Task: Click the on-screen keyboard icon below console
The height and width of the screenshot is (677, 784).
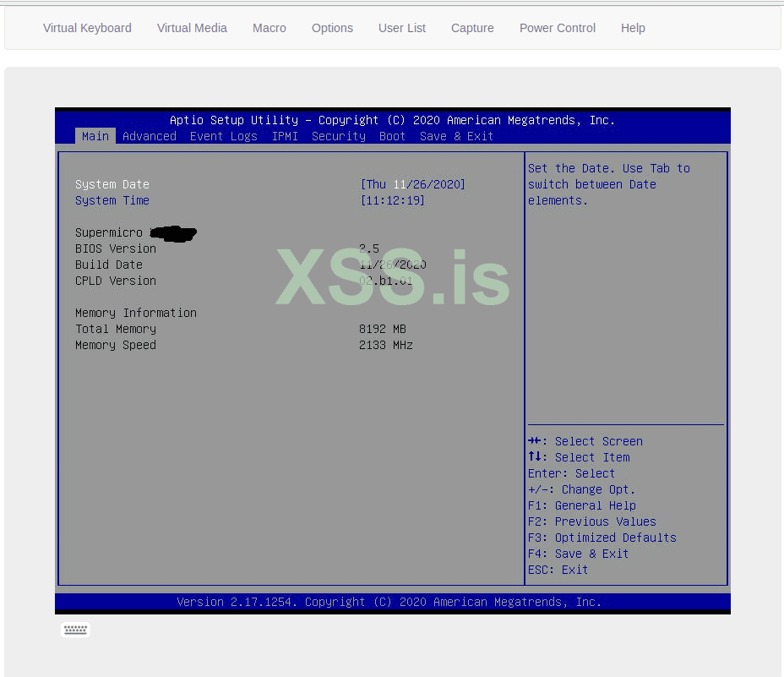Action: (x=75, y=630)
